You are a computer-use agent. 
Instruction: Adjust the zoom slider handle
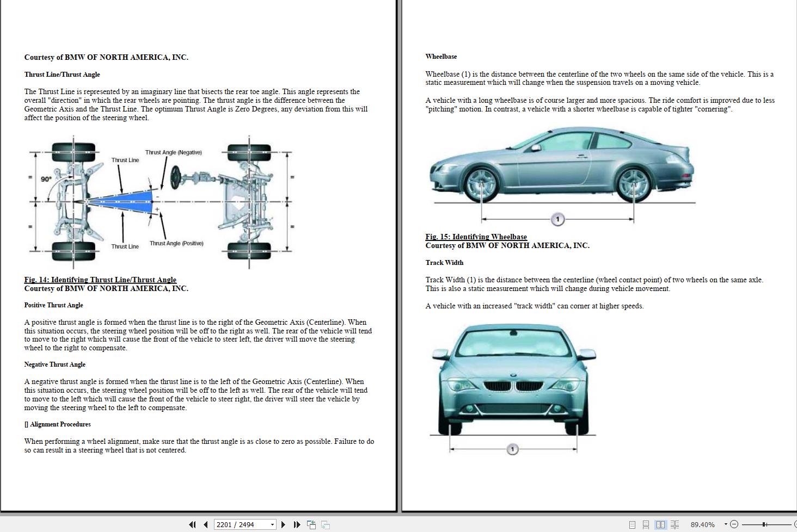(x=764, y=524)
